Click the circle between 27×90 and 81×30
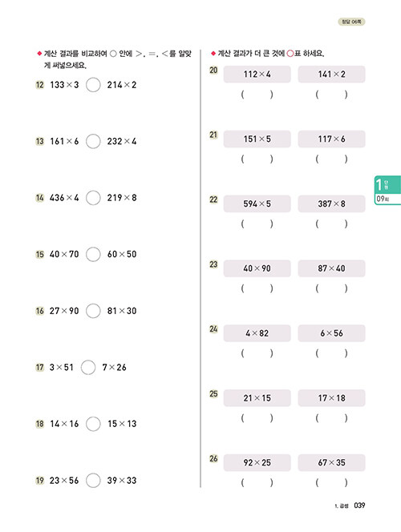The width and height of the screenshot is (401, 532). pyautogui.click(x=93, y=311)
